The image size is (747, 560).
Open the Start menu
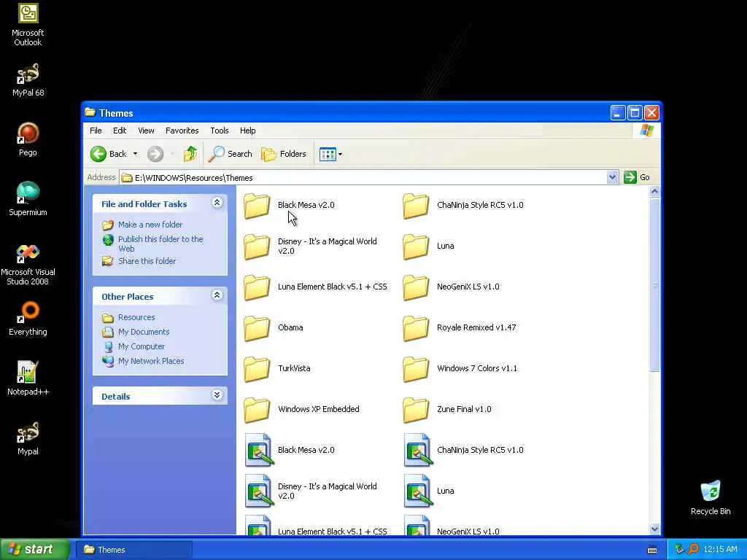tap(35, 550)
